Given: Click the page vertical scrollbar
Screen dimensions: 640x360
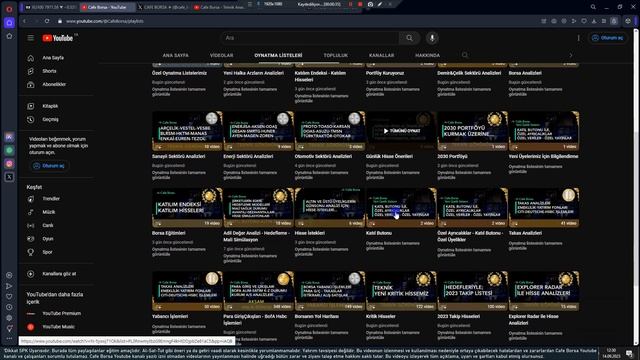Looking at the screenshot, I should (x=636, y=188).
